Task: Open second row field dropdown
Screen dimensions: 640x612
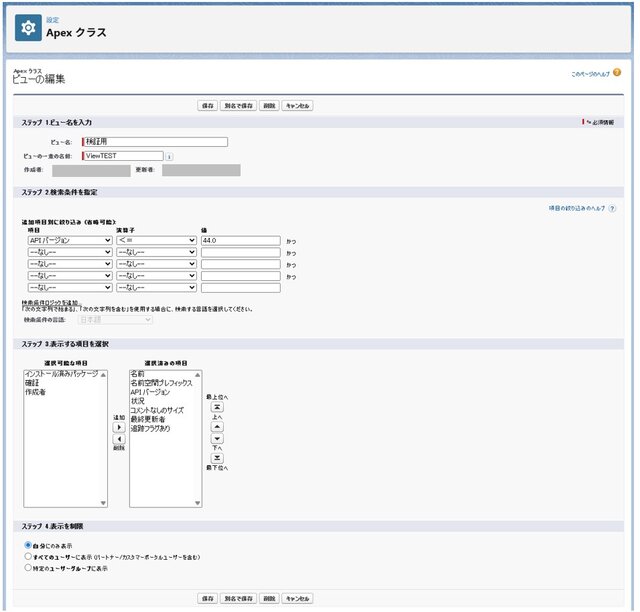Action: 70,252
